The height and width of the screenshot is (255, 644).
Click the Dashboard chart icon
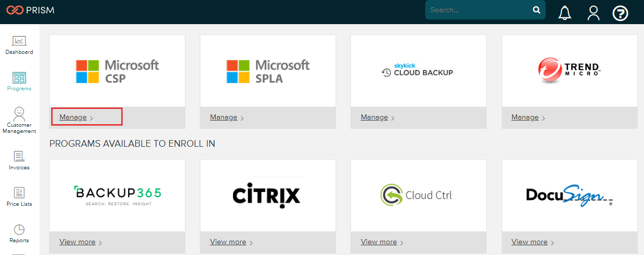[x=19, y=41]
